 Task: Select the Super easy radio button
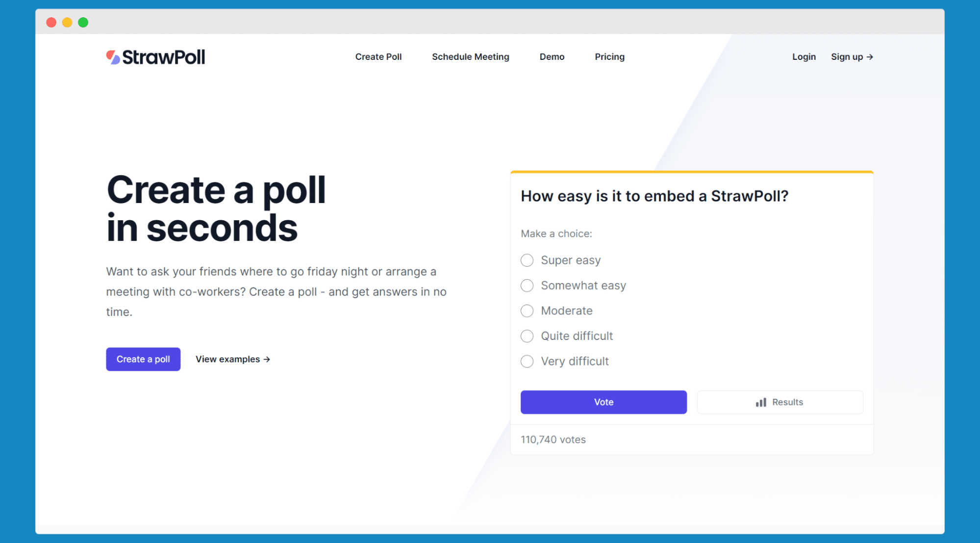pyautogui.click(x=527, y=260)
